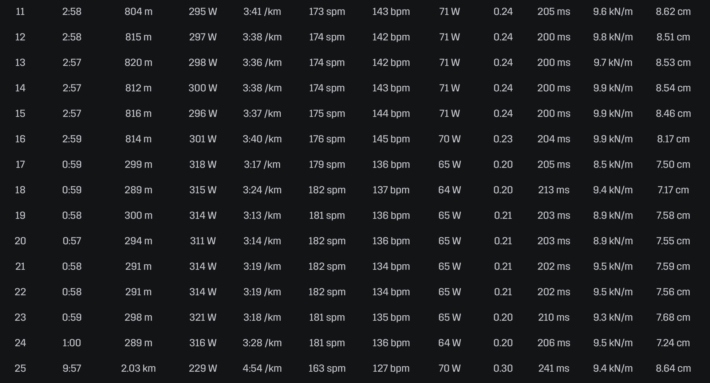Select the 145 bpm heart rate in lap 16

pos(391,139)
